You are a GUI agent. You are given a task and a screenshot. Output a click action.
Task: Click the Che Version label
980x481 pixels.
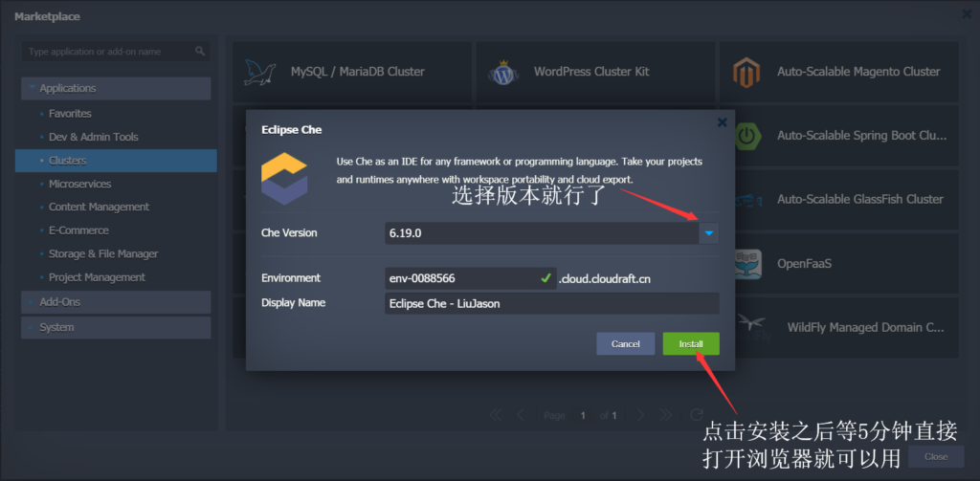click(289, 233)
